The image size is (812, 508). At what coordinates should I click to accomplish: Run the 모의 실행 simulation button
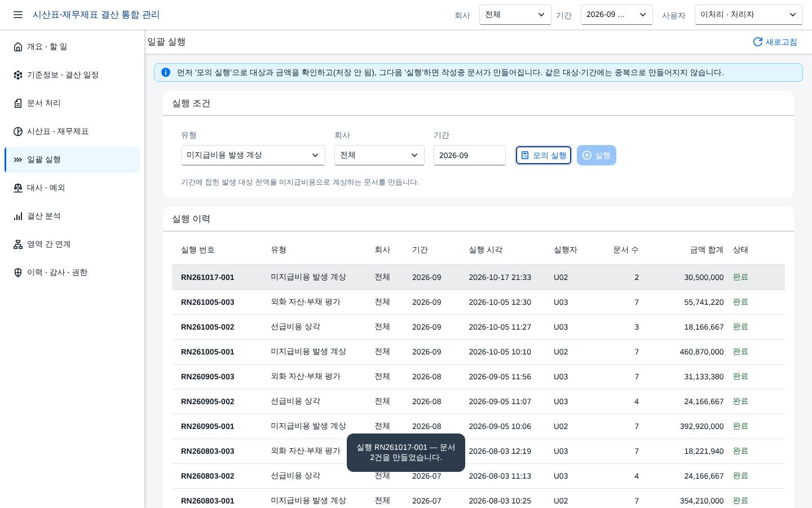[x=544, y=155]
